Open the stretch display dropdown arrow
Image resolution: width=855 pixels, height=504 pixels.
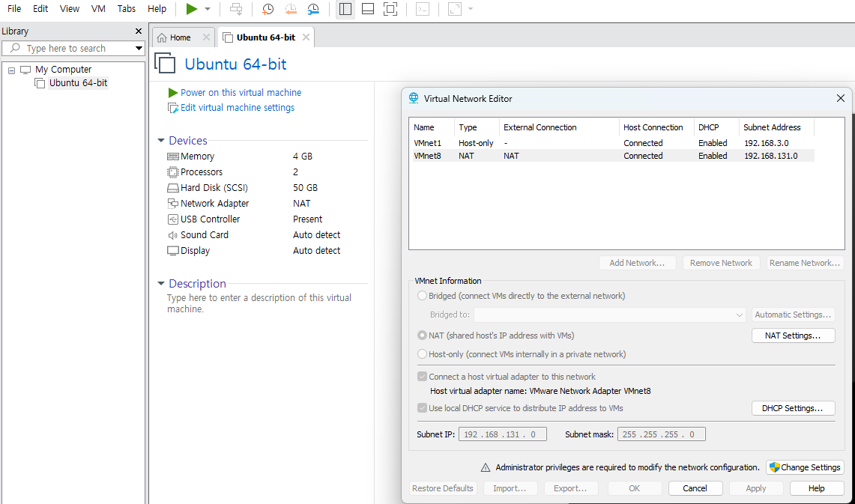[x=471, y=9]
